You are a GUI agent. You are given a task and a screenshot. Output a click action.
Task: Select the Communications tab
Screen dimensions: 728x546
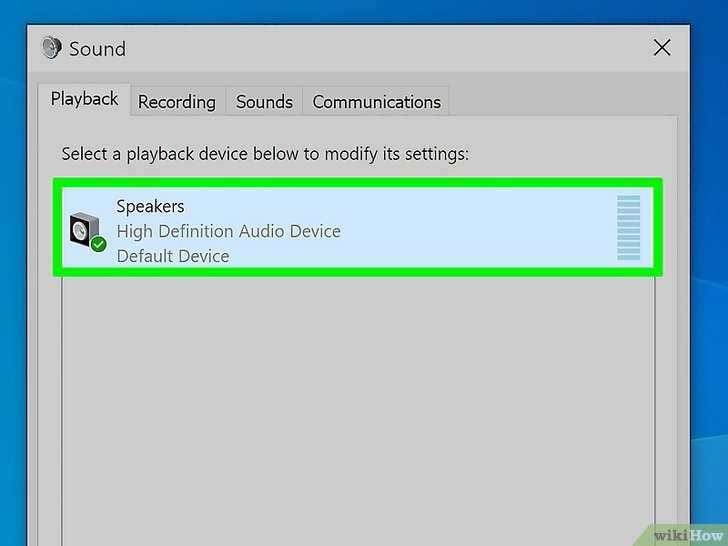point(376,102)
